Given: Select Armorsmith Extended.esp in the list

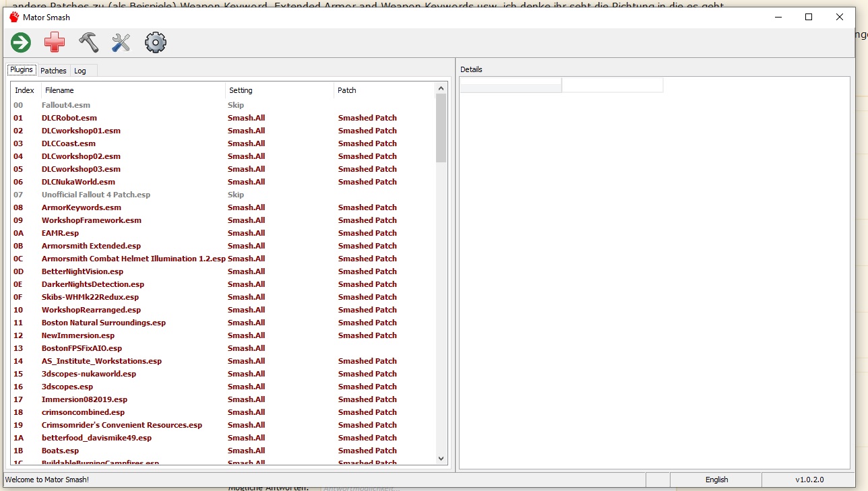Looking at the screenshot, I should click(x=91, y=246).
